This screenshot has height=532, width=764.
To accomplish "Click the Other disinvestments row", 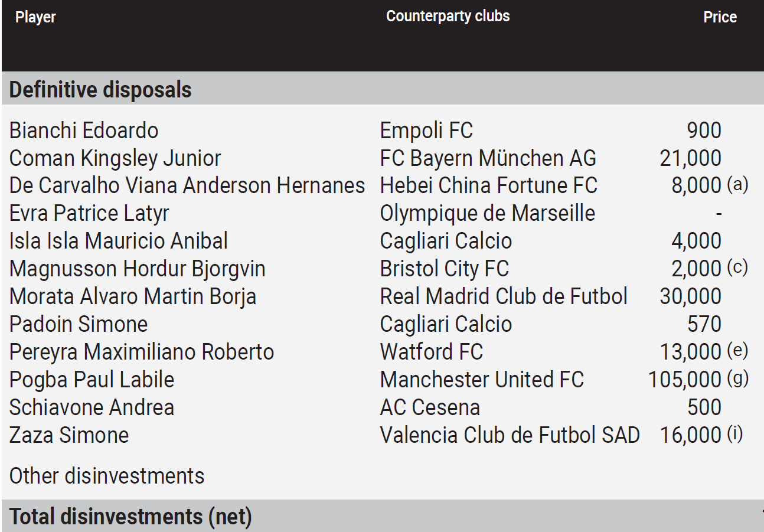I will [382, 476].
